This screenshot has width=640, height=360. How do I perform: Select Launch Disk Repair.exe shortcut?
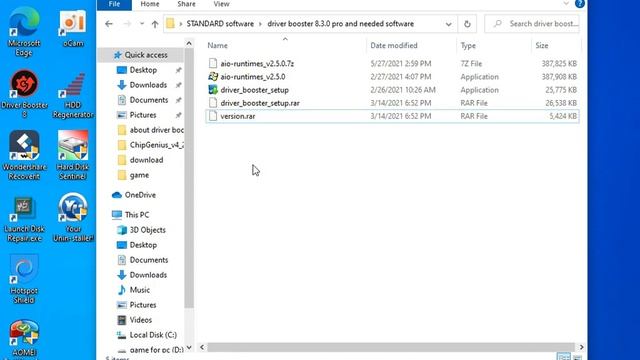24,219
